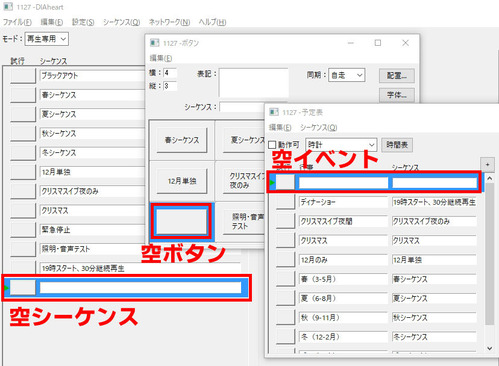Click the empty highlighted button in grid
The height and width of the screenshot is (366, 499).
point(182,221)
